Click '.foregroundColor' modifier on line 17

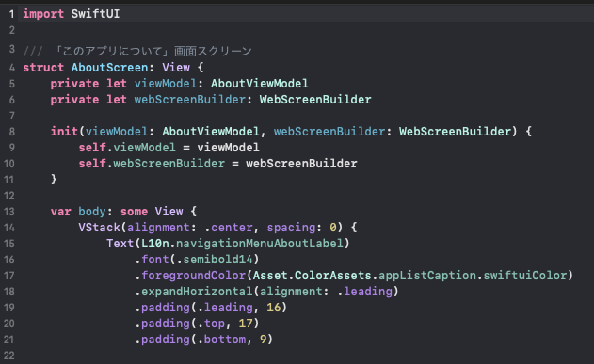click(190, 276)
